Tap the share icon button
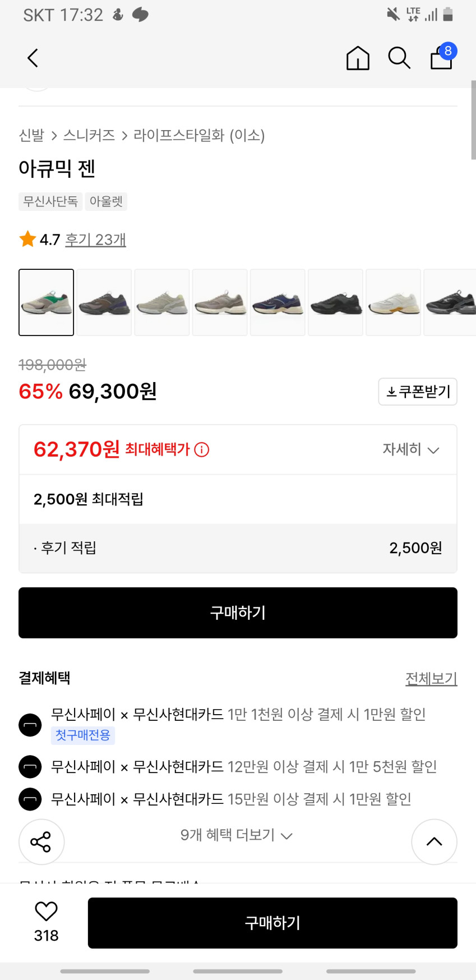Screen dimensions: 476x980 point(41,841)
